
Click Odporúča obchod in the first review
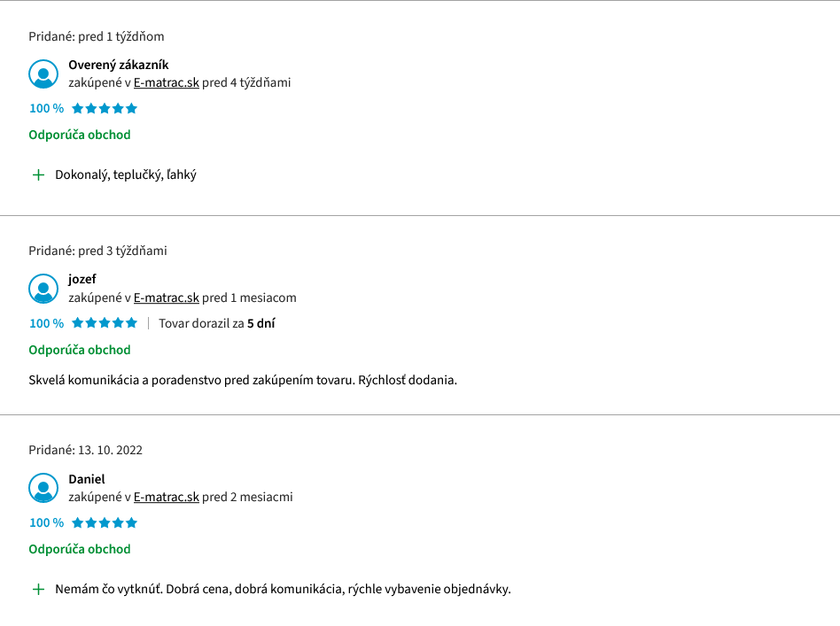[80, 135]
